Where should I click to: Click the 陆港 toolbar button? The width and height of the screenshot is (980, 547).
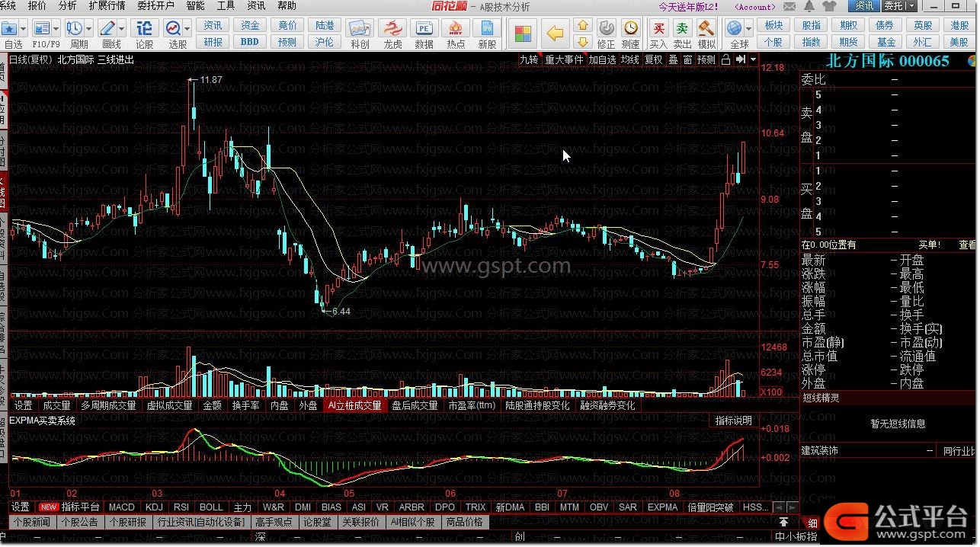tap(325, 25)
